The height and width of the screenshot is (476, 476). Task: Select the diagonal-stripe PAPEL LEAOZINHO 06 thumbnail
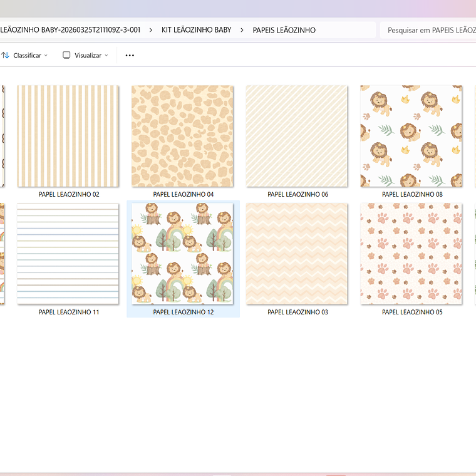(x=297, y=136)
